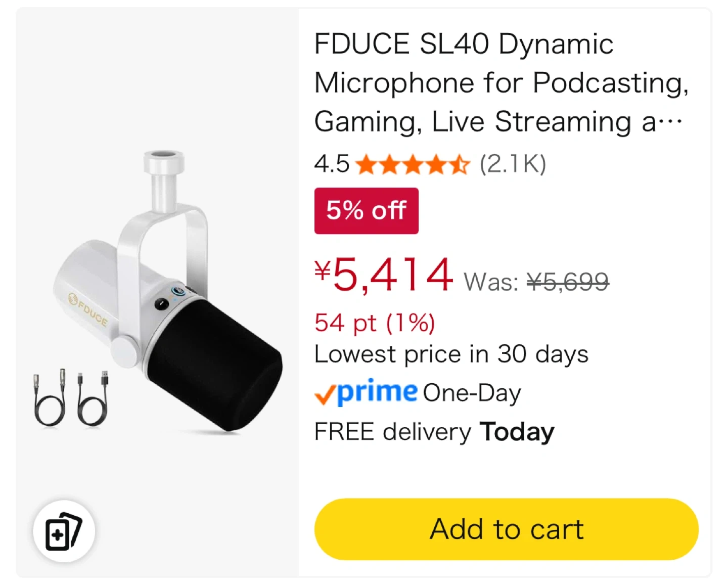Open the FDUCE SL40 microphone product title
This screenshot has height=585, width=728.
[500, 82]
